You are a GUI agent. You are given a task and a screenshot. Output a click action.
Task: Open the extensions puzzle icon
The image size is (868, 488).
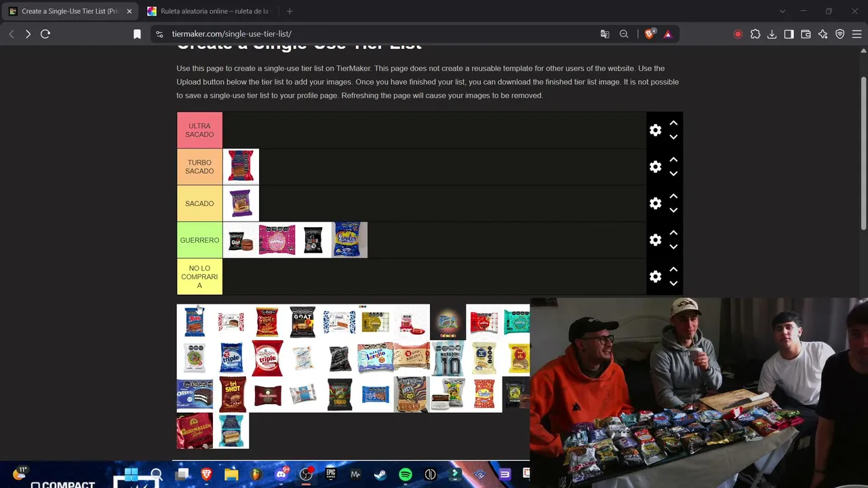[755, 34]
